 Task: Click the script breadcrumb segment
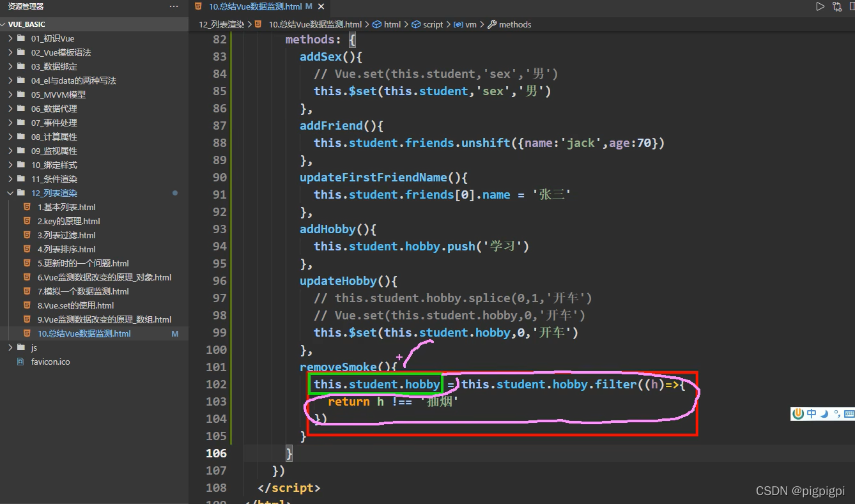click(x=433, y=24)
